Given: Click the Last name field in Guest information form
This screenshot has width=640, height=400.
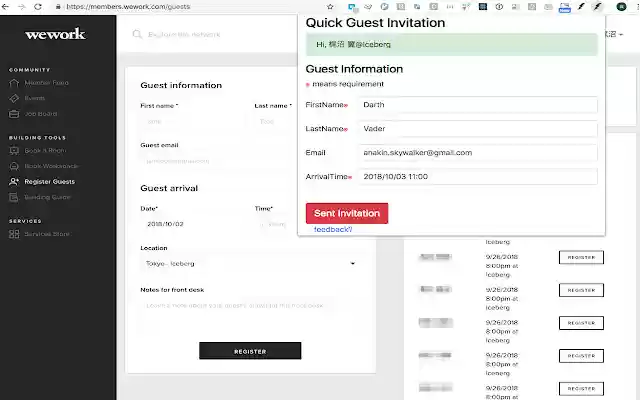Looking at the screenshot, I should (278, 121).
